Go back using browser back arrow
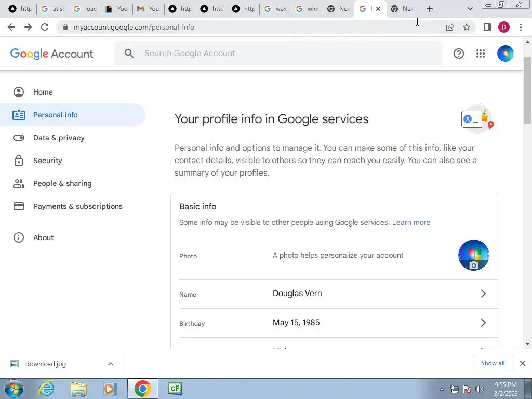Screen dimensions: 532x399 [11, 27]
